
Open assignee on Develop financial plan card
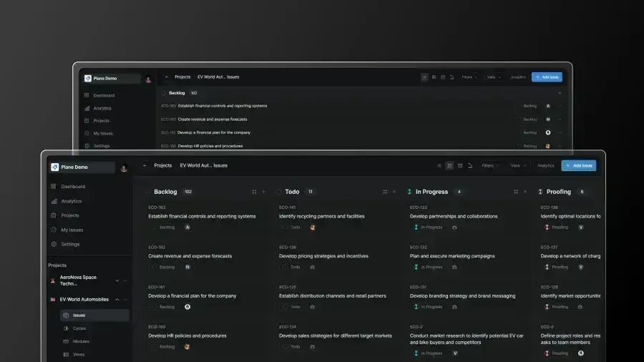pos(187,307)
